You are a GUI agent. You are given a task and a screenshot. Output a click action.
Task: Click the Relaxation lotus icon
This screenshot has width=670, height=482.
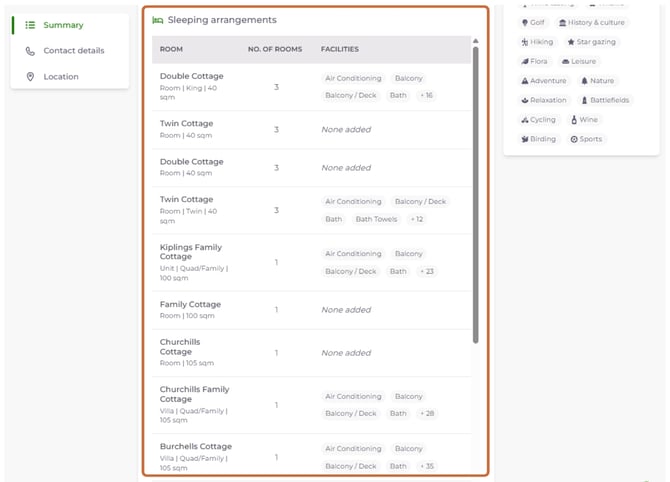click(x=525, y=100)
